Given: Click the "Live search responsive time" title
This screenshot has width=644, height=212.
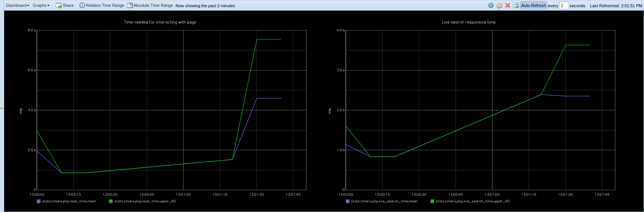Looking at the screenshot, I should tap(469, 22).
